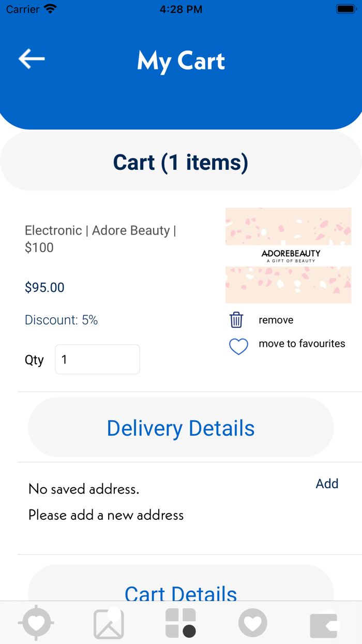Viewport: 362px width, 644px height.
Task: Select the Delivery Details section header
Action: 180,428
